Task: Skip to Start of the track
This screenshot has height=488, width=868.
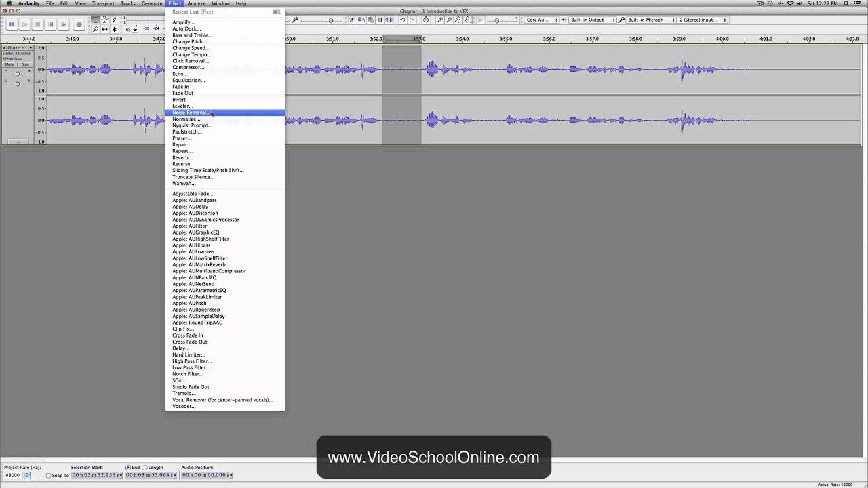Action: click(x=50, y=24)
